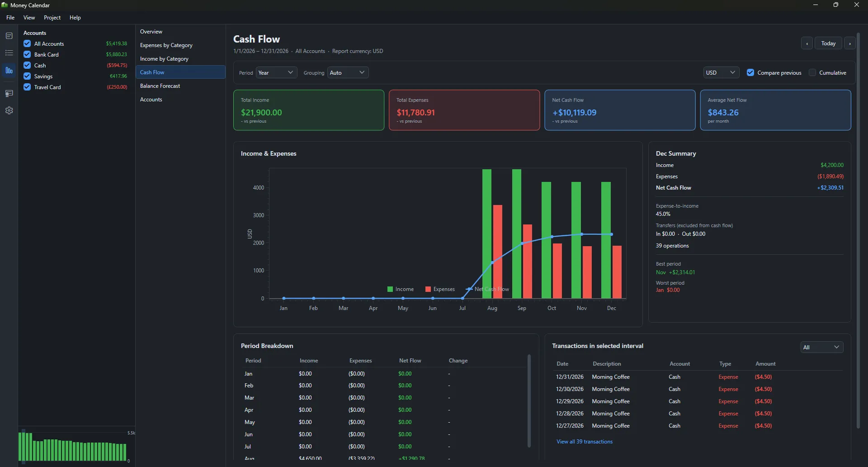The image size is (868, 467).
Task: Sort transactions by Date column header
Action: click(562, 364)
